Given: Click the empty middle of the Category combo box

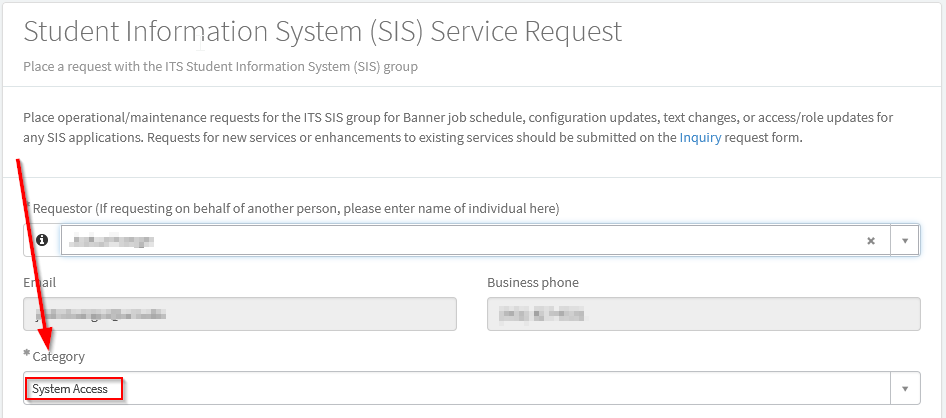Looking at the screenshot, I should (x=500, y=388).
